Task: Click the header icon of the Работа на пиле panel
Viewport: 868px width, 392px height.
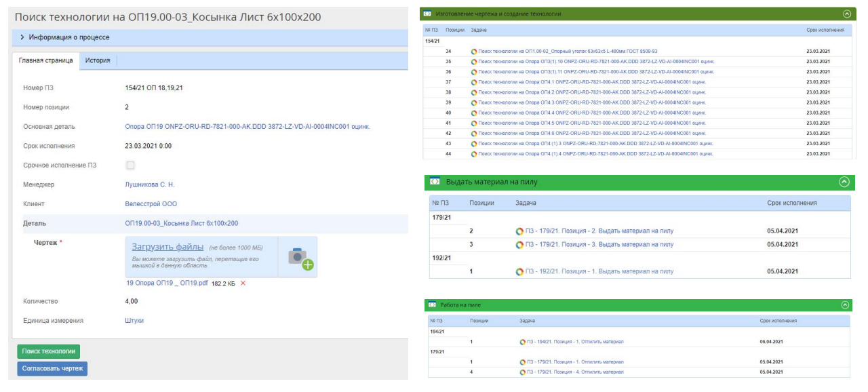Action: (431, 305)
